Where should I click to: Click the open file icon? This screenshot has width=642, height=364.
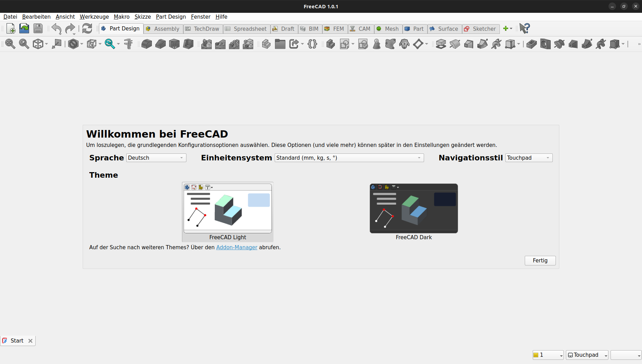24,29
